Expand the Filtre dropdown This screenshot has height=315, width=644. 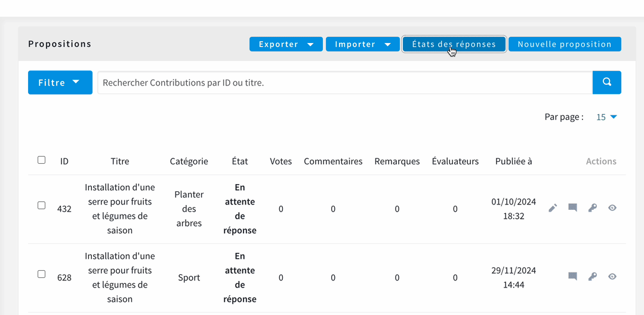(60, 82)
